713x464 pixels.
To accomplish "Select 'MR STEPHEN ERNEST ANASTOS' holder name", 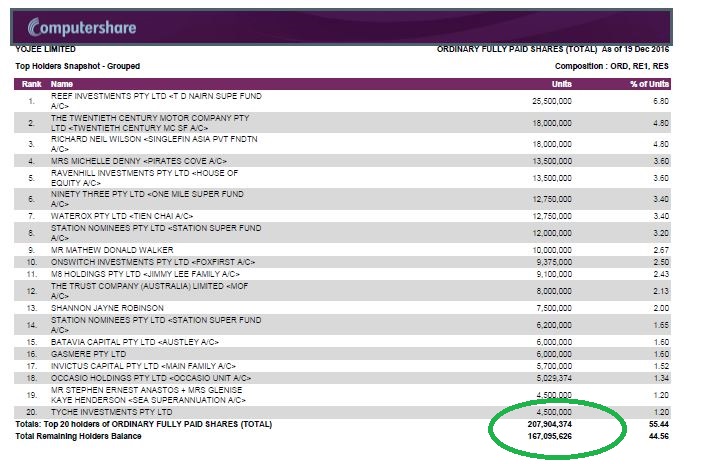I will pos(148,395).
